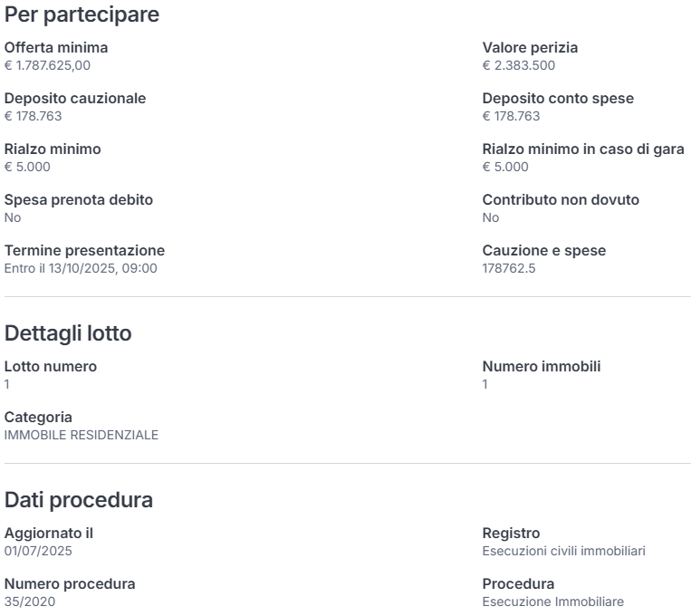Select the Rialzo minimo € 5.000 value
Screen dimensions: 691x616
[x=27, y=167]
